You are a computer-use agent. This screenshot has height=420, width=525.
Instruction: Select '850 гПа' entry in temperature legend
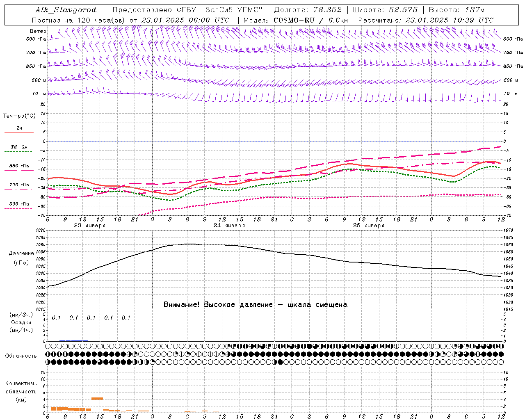(19, 166)
